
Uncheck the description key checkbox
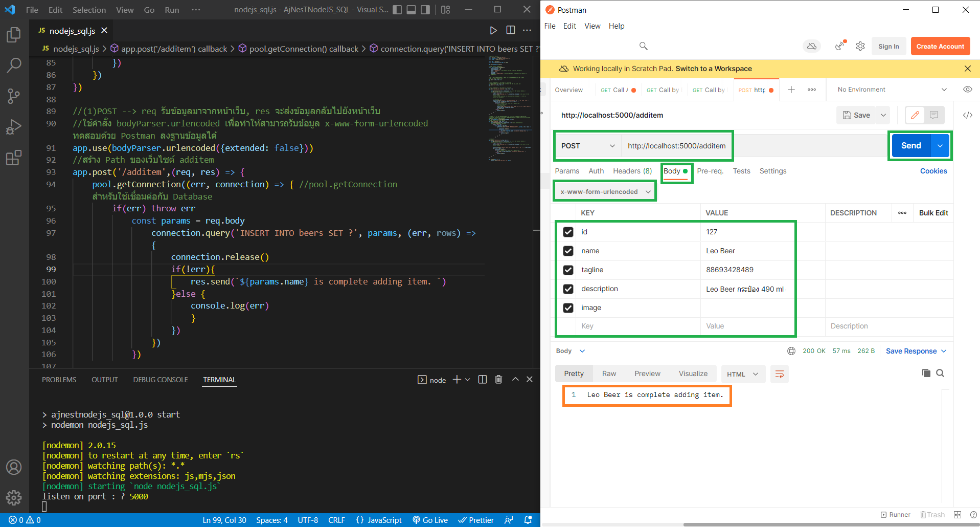click(x=568, y=289)
